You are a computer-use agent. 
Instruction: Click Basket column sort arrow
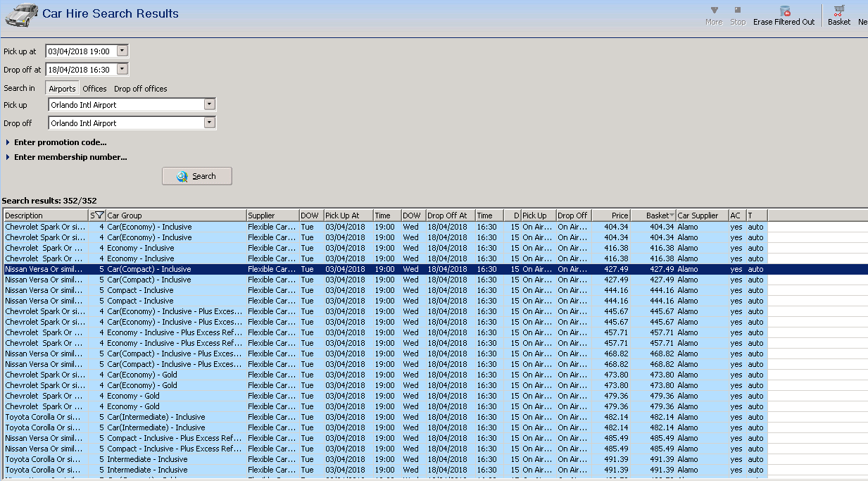[672, 215]
